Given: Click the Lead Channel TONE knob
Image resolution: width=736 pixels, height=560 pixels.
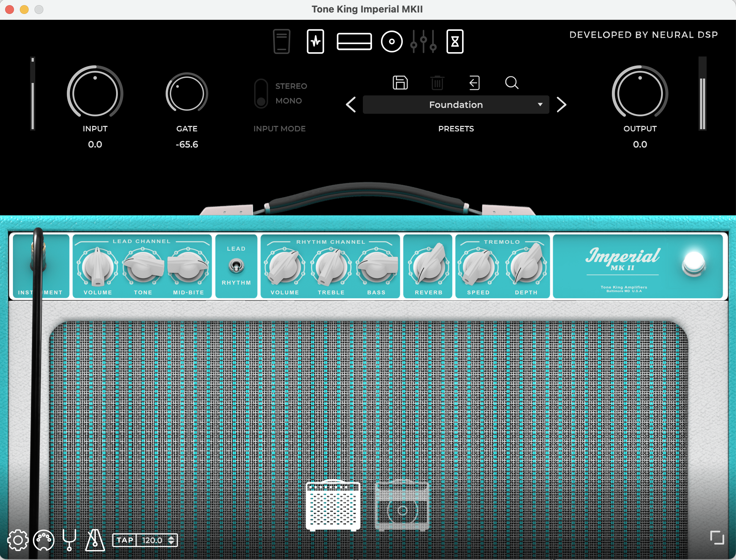Looking at the screenshot, I should [x=143, y=267].
